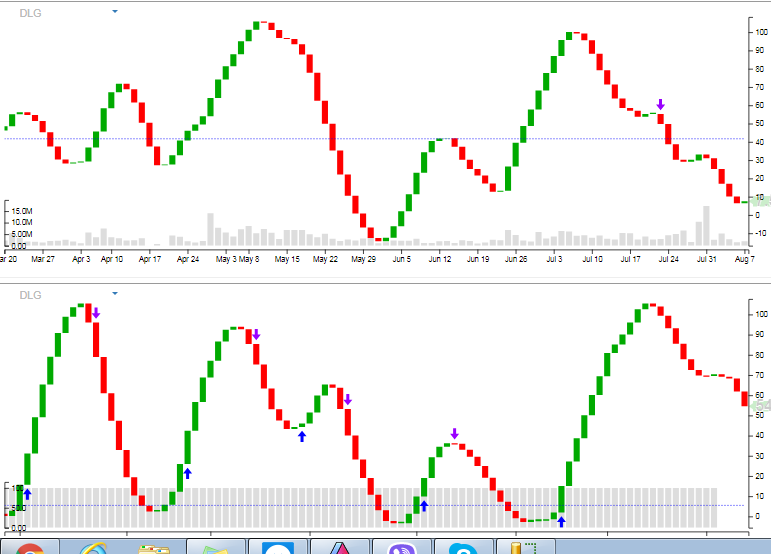Open the dropdown arrow beside top DLG label
The width and height of the screenshot is (771, 554).
tap(115, 11)
